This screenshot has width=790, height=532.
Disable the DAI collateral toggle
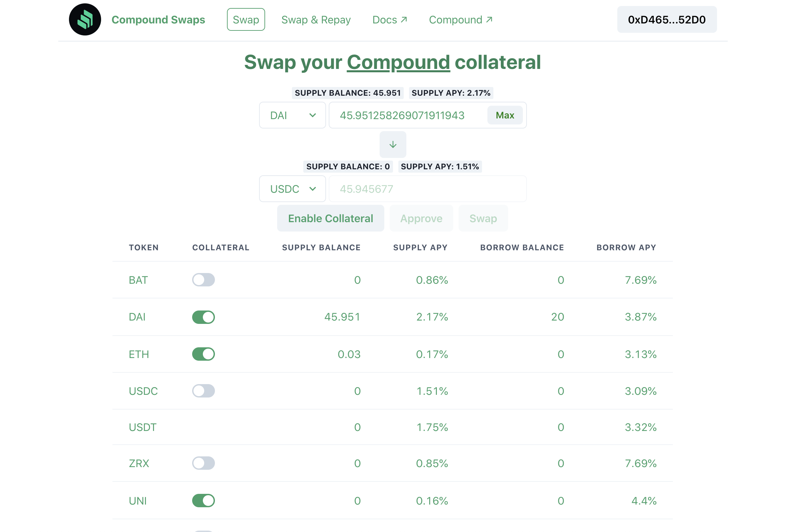point(203,317)
